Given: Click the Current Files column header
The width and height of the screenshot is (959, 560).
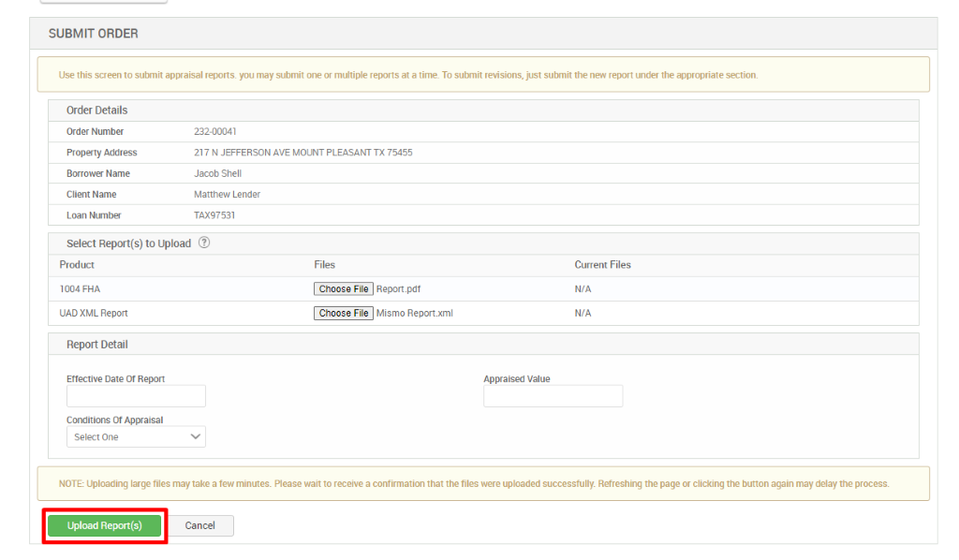Looking at the screenshot, I should (602, 265).
